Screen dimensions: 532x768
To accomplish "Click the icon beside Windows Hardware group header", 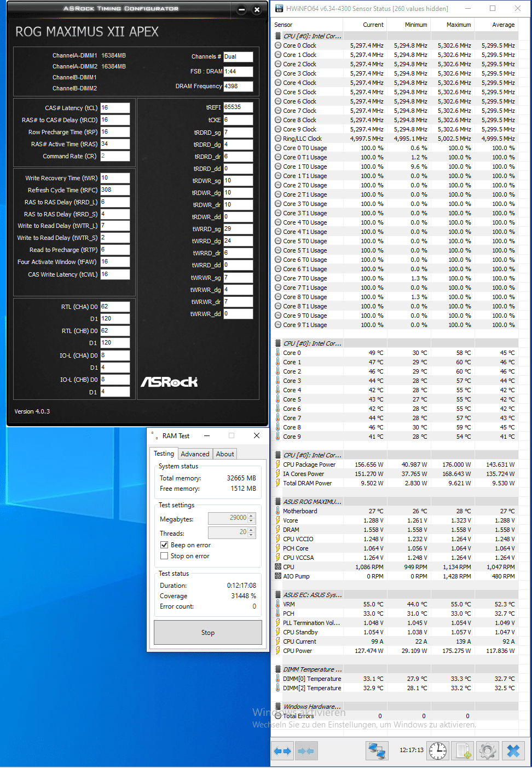I will pos(278,707).
